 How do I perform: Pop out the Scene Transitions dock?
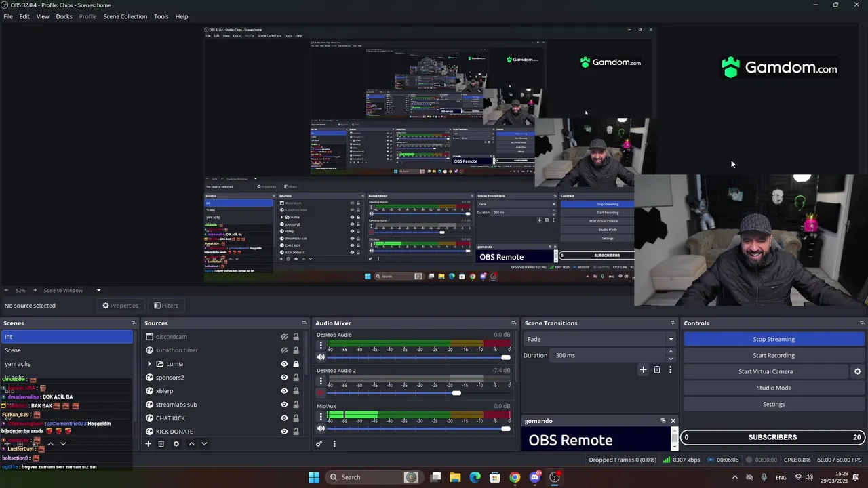coord(673,323)
